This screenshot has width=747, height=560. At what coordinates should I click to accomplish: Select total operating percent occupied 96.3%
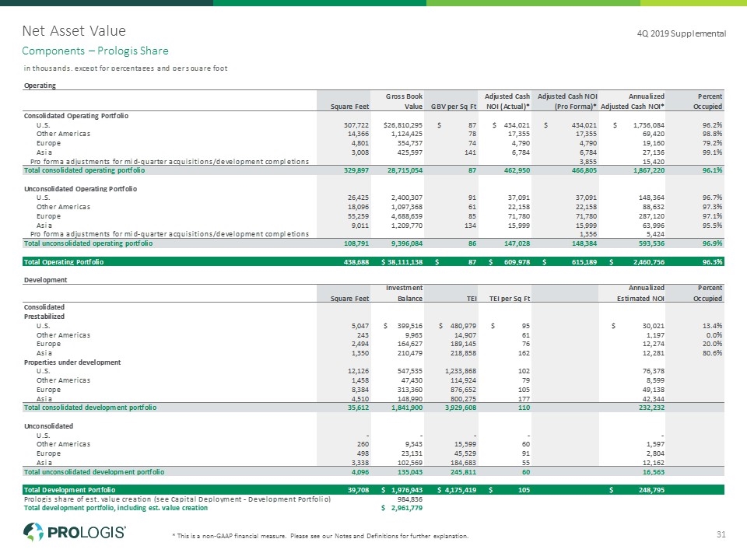click(x=712, y=262)
